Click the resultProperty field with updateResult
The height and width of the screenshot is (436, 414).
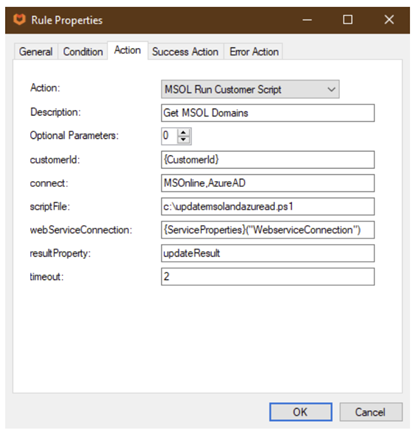tap(268, 253)
